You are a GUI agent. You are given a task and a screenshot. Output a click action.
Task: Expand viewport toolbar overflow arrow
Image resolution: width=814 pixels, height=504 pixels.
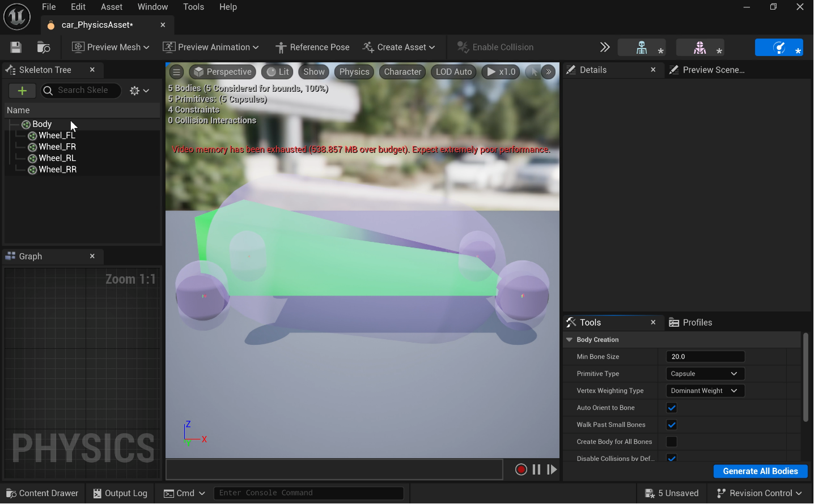point(548,72)
